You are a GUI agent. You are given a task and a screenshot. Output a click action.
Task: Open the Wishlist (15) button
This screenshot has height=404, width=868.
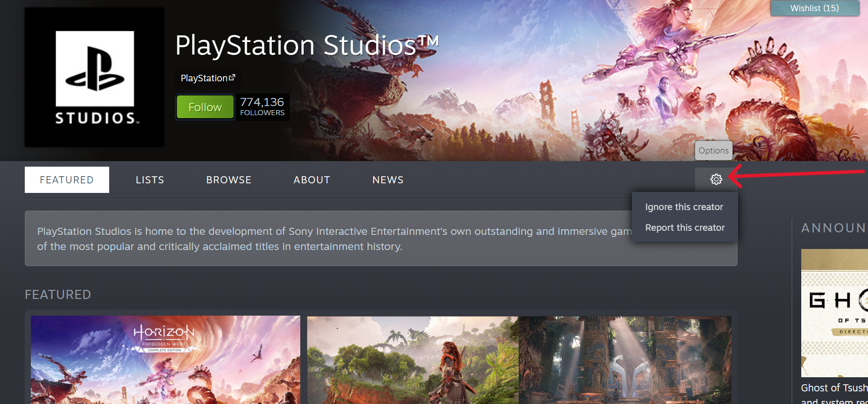(x=814, y=8)
